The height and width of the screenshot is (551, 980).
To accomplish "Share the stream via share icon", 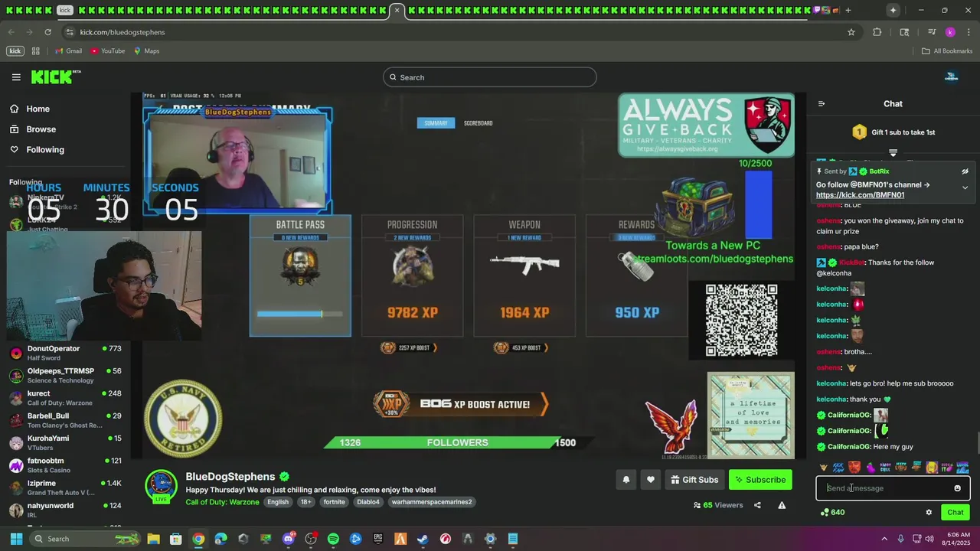I will click(757, 505).
